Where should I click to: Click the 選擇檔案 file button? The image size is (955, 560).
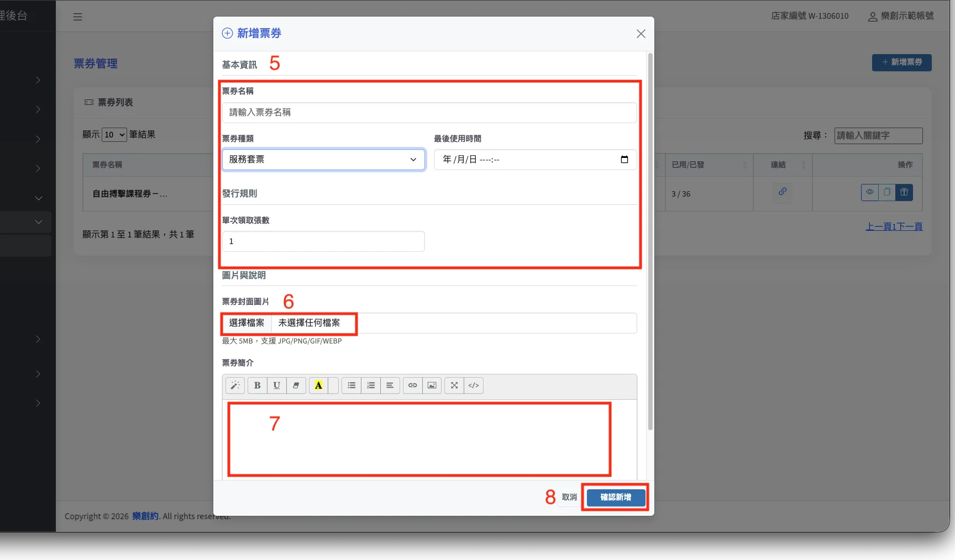(247, 323)
